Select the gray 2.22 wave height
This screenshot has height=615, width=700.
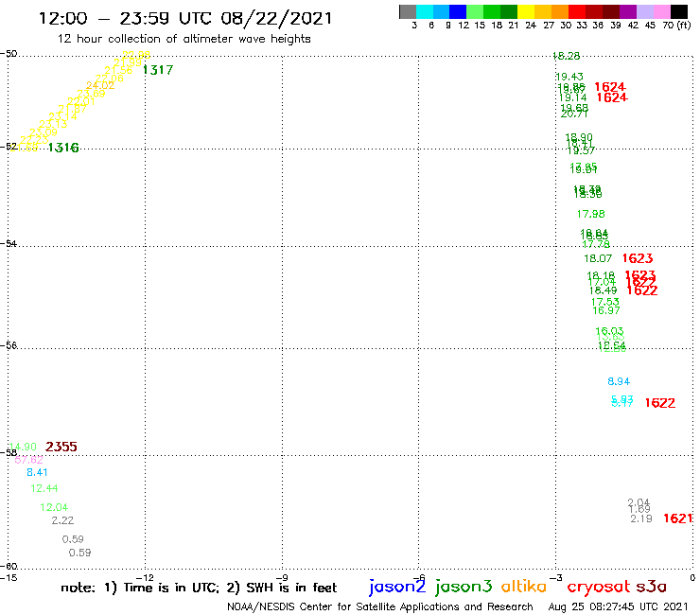coord(62,520)
